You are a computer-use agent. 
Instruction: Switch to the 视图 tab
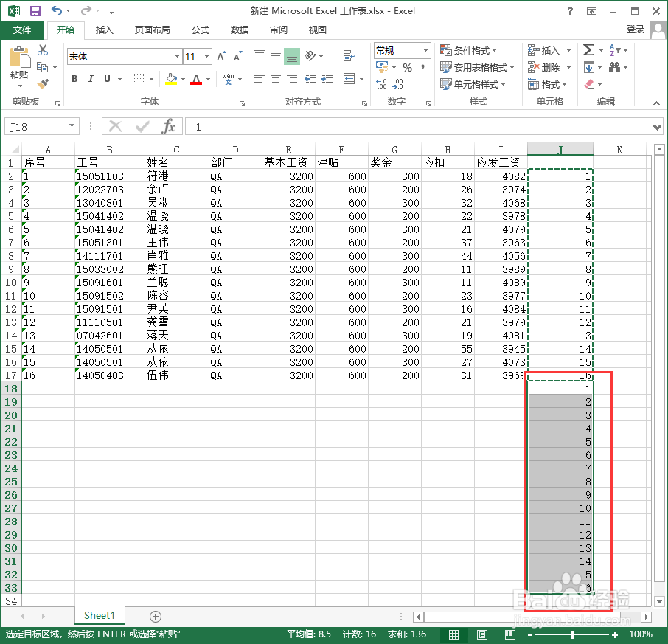tap(317, 30)
